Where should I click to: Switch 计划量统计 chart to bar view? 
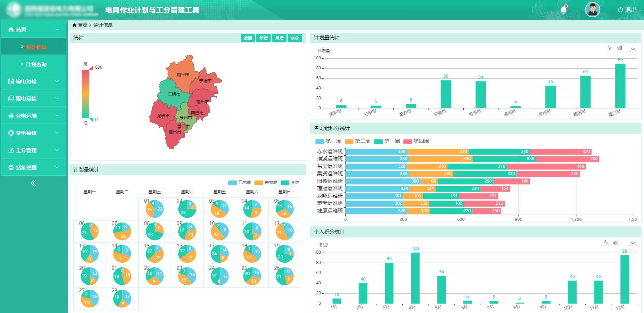[x=620, y=49]
